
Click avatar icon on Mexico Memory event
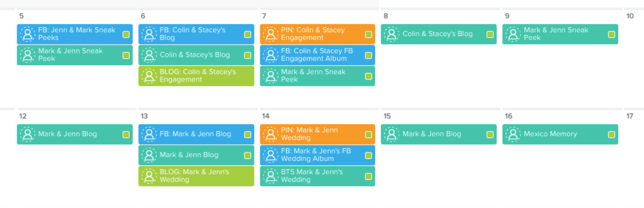(513, 134)
